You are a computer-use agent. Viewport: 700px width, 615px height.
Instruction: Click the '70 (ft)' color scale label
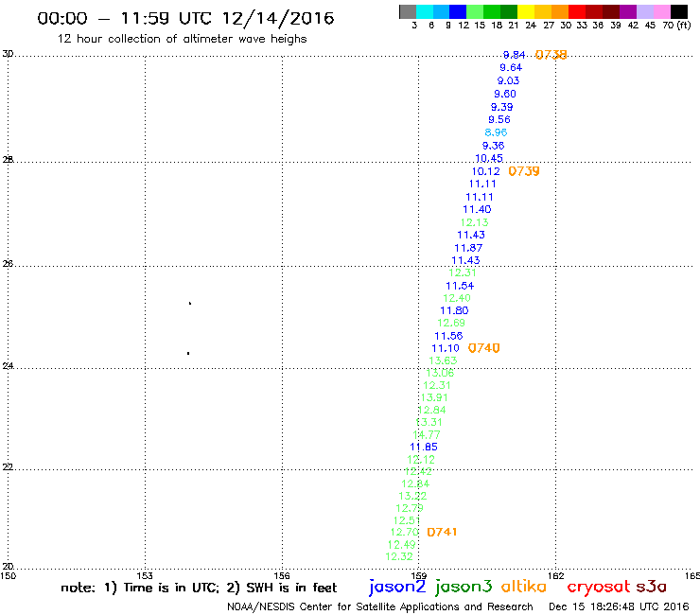[676, 25]
